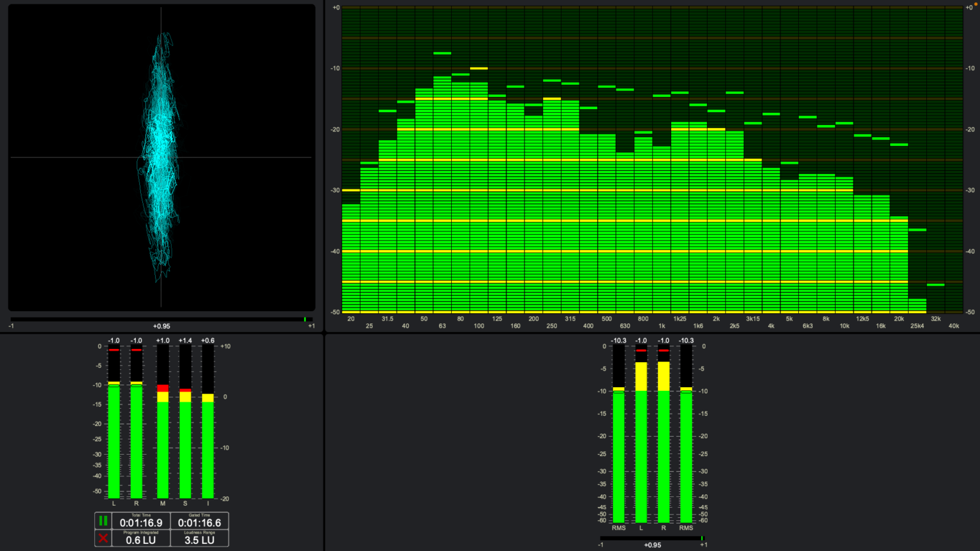Click the Gated Time readout
The image size is (980, 551).
point(199,522)
